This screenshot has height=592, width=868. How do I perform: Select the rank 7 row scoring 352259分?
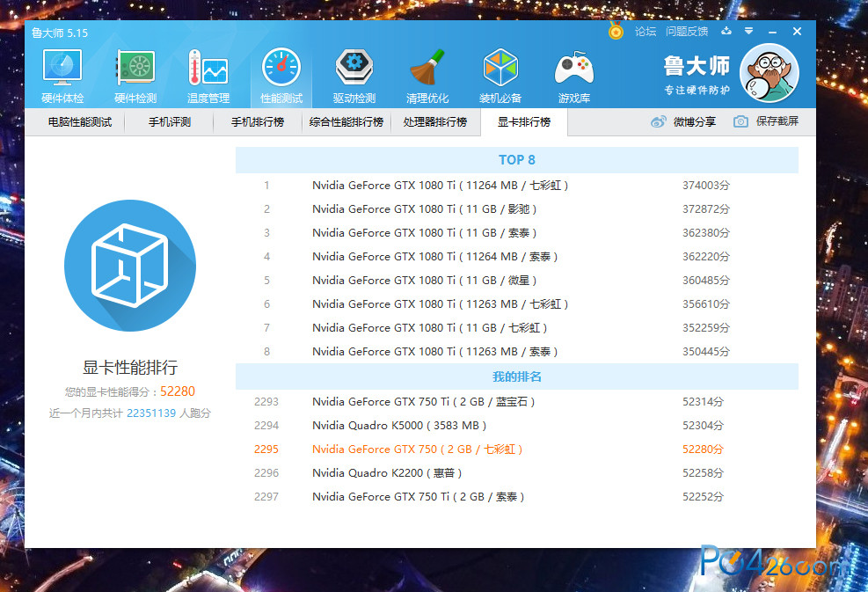517,328
